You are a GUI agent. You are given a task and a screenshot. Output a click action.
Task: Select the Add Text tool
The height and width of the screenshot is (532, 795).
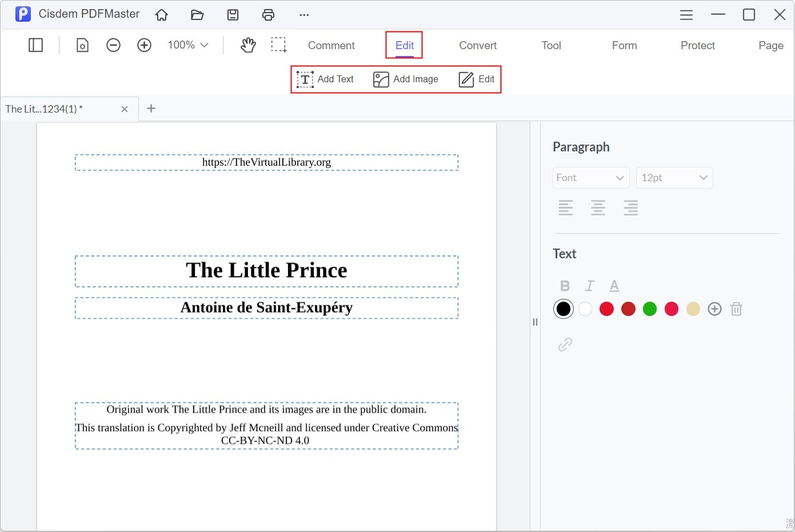pos(326,79)
